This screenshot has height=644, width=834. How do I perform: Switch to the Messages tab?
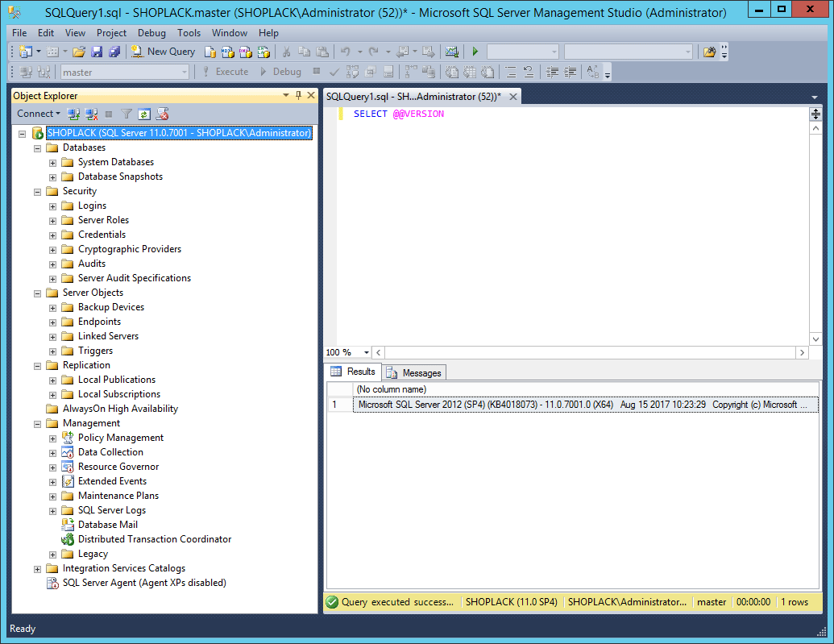coord(415,372)
